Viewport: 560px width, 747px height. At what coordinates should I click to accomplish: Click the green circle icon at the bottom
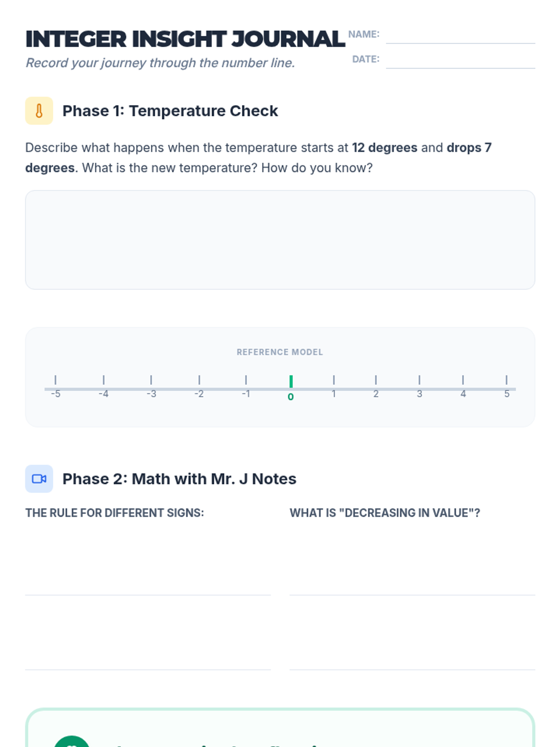[x=72, y=742]
